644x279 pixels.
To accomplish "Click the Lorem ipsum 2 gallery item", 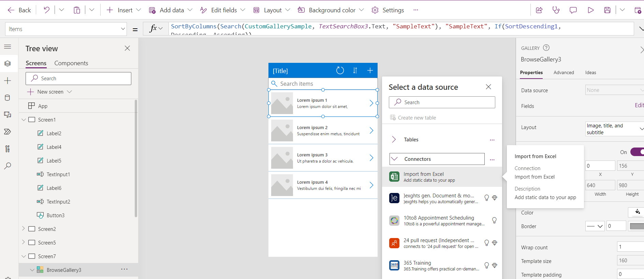I will [323, 130].
